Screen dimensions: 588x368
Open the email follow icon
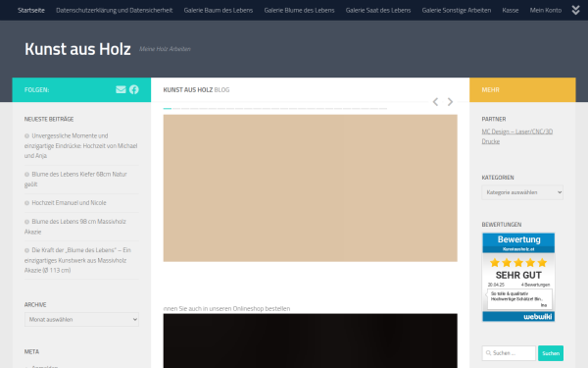121,89
